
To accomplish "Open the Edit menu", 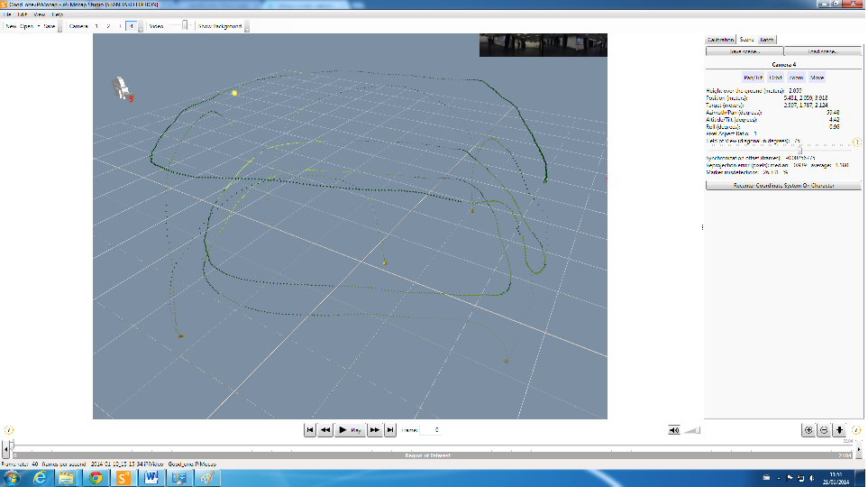I will pos(23,14).
